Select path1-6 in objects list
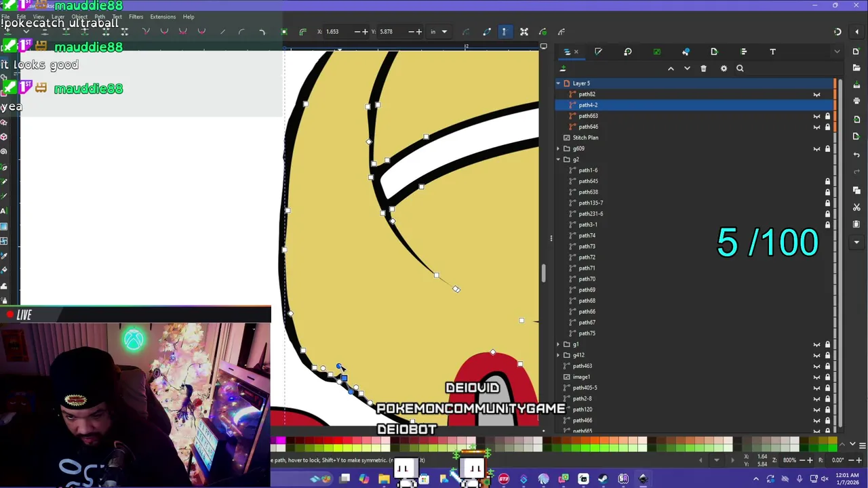Viewport: 868px width, 488px height. (x=694, y=170)
